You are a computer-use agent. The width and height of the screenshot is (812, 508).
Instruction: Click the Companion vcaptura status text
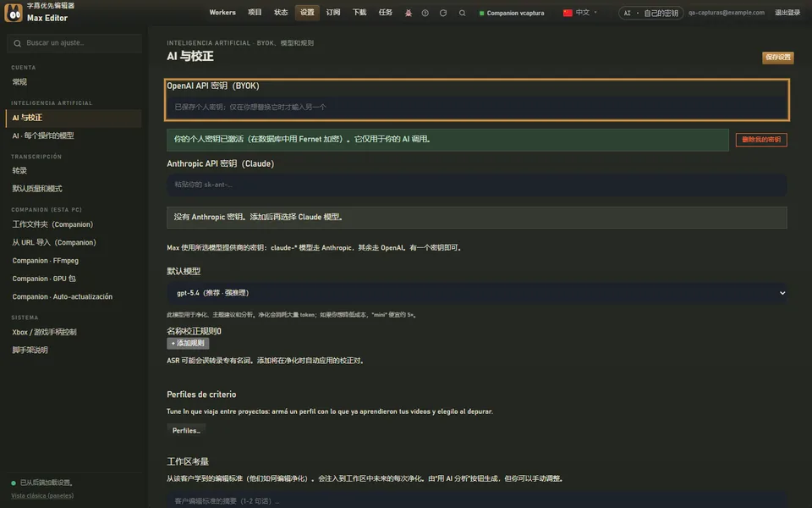[515, 13]
